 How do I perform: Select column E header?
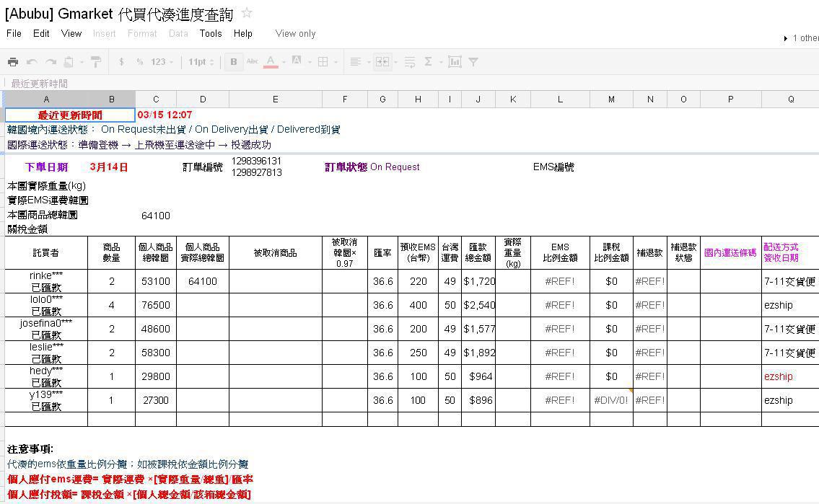(x=275, y=99)
